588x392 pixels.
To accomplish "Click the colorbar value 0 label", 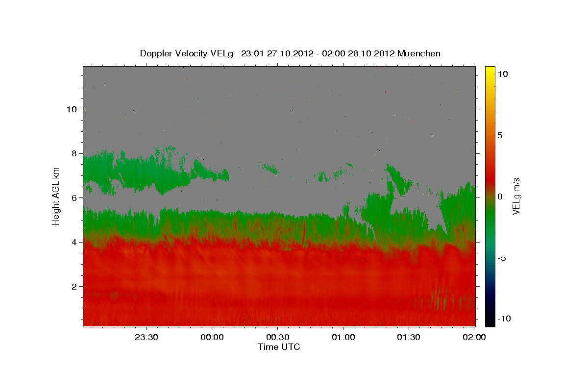I will pos(500,196).
